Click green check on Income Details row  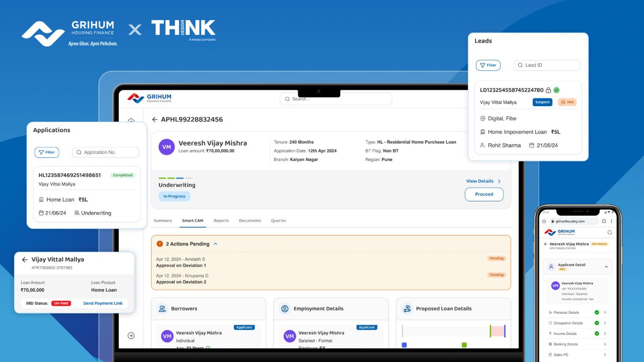click(597, 333)
